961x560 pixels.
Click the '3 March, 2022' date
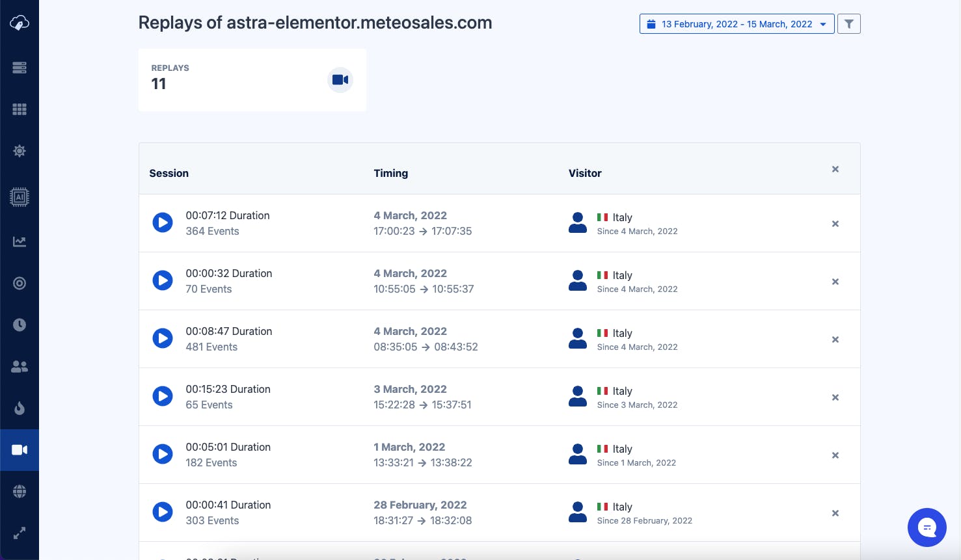coord(410,389)
